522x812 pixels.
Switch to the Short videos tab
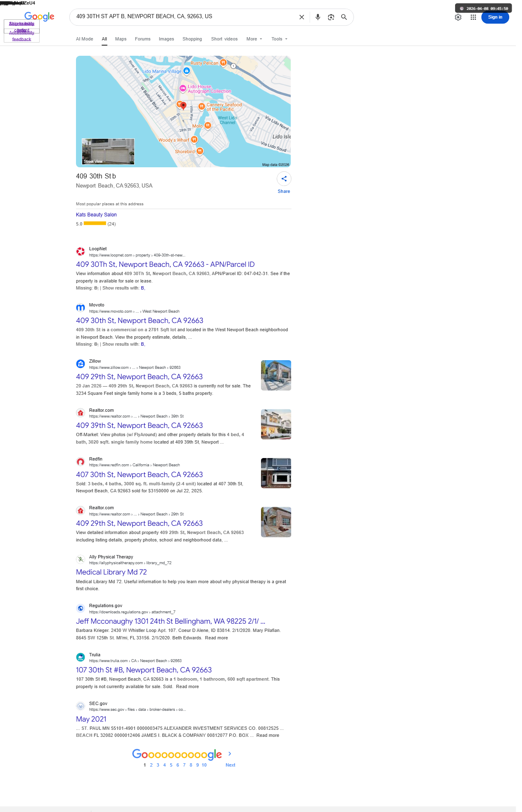(x=224, y=39)
